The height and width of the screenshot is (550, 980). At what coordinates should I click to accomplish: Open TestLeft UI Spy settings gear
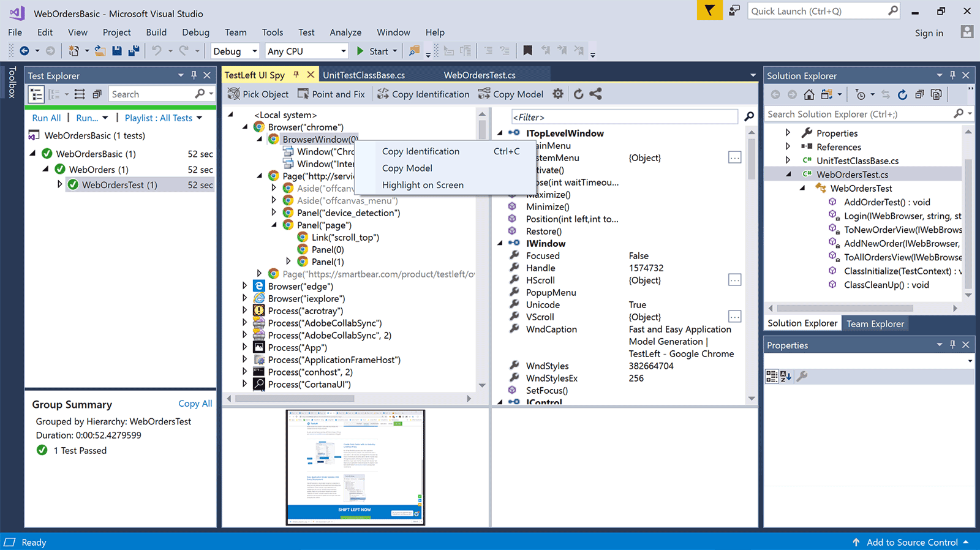pyautogui.click(x=558, y=94)
